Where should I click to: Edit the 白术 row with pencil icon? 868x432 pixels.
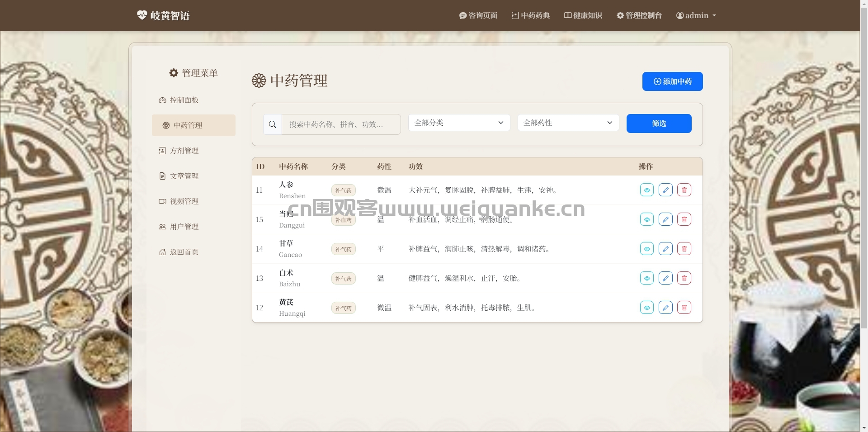(665, 278)
